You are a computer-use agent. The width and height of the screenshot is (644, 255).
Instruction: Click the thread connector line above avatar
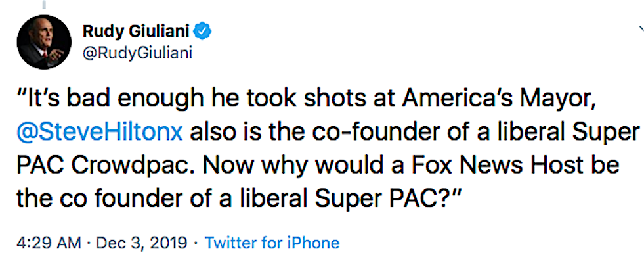click(x=43, y=4)
